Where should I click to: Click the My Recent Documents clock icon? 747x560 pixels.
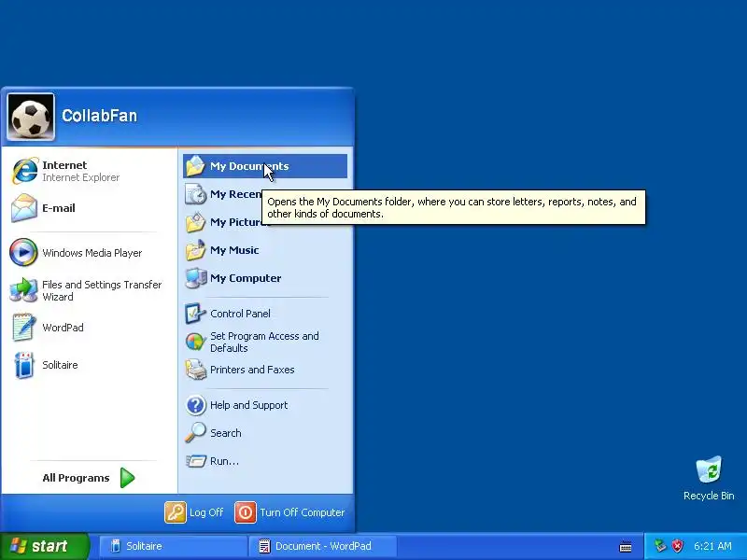[195, 194]
